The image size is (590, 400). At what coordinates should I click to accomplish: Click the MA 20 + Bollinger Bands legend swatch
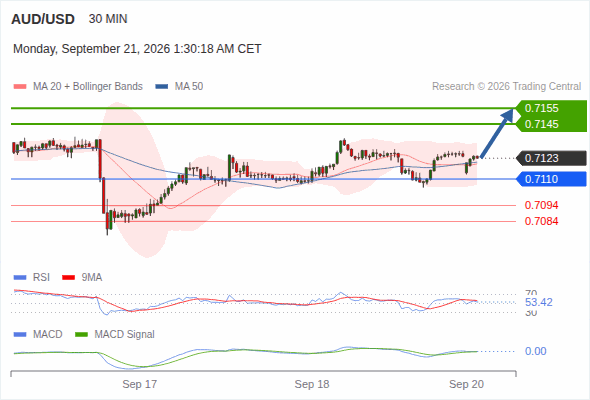[20, 87]
